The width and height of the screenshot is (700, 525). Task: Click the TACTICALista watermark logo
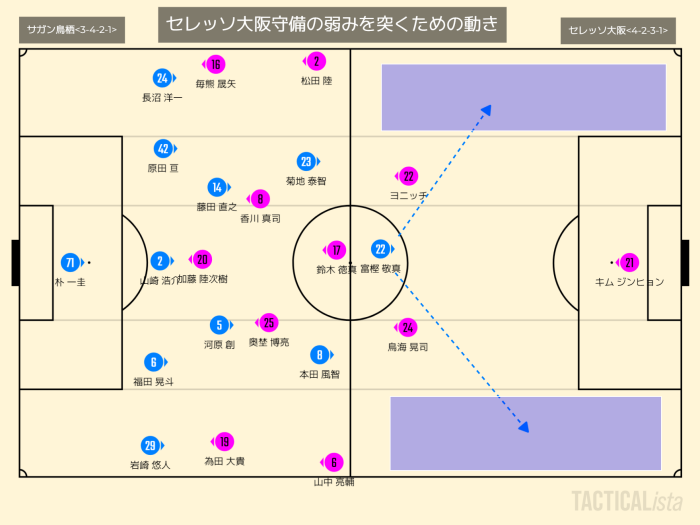click(x=626, y=499)
